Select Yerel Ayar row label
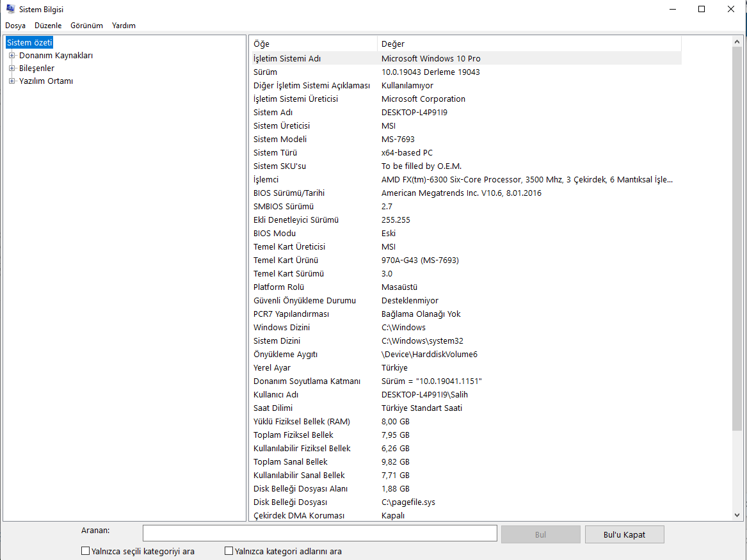Image resolution: width=747 pixels, height=560 pixels. pos(272,367)
